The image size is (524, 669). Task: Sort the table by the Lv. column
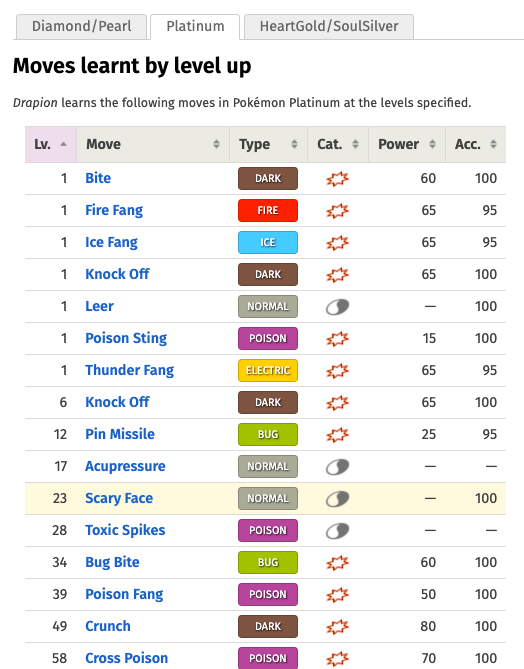tap(51, 144)
